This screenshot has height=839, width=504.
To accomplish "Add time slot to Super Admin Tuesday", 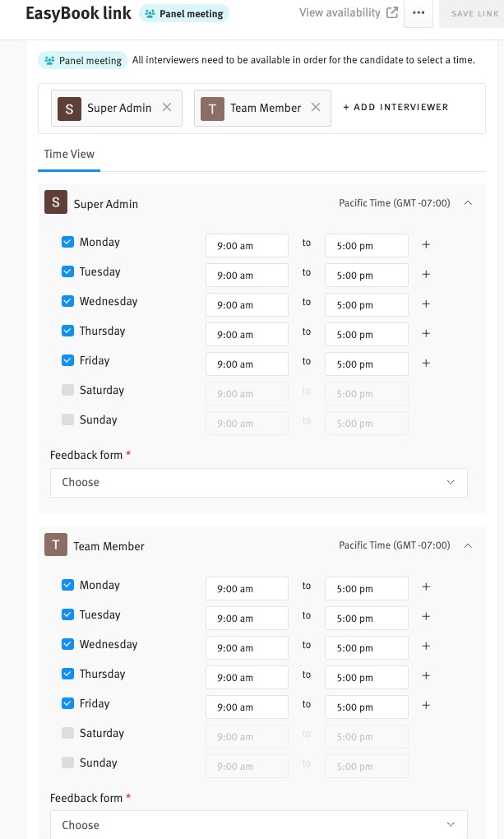I will (426, 274).
